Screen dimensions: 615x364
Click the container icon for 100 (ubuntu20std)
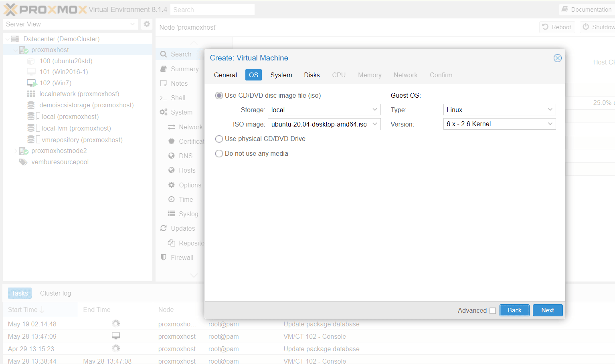31,61
